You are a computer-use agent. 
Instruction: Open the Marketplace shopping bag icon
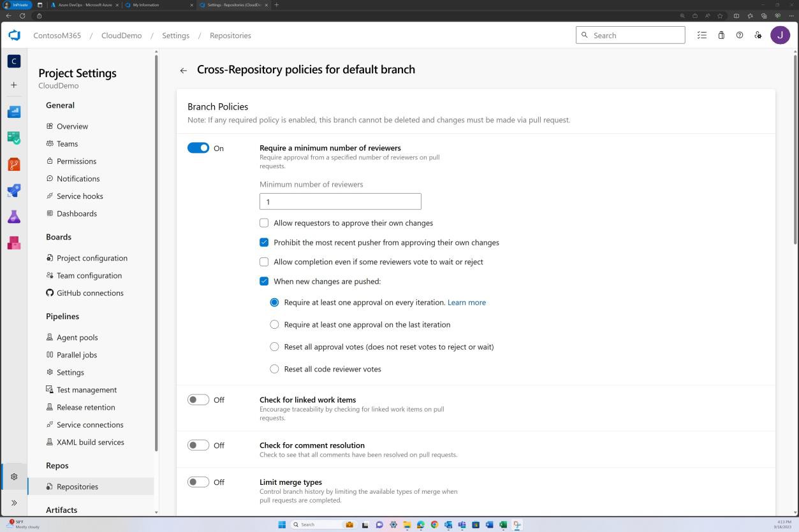(x=721, y=35)
